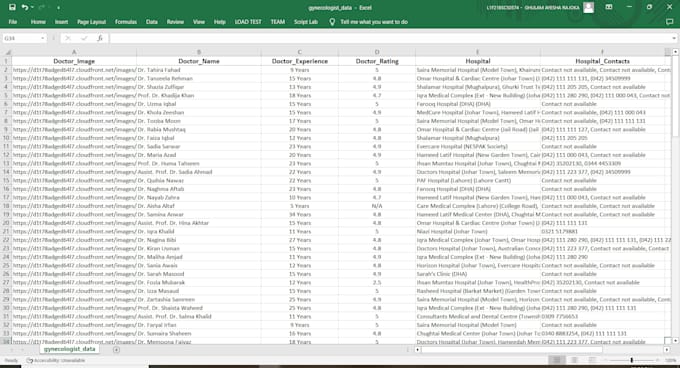Click inside the formula bar
Image resolution: width=680 pixels, height=368 pixels.
click(x=389, y=38)
